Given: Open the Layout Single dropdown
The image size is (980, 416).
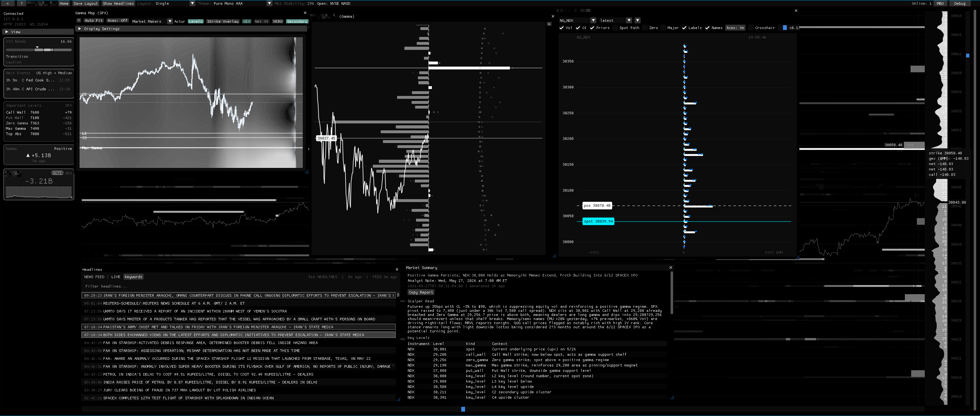Looking at the screenshot, I should click(175, 3).
